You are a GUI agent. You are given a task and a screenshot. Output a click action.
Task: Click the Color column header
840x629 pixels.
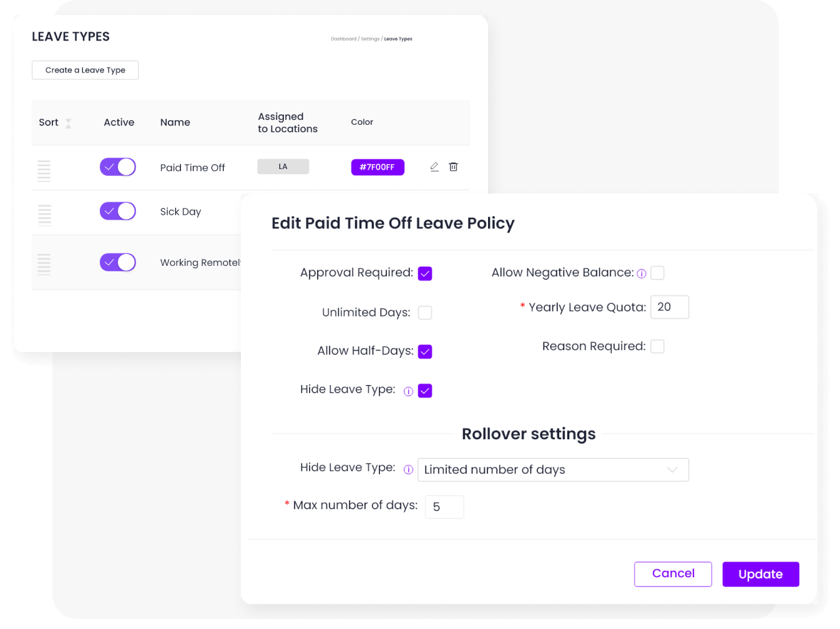pos(362,122)
